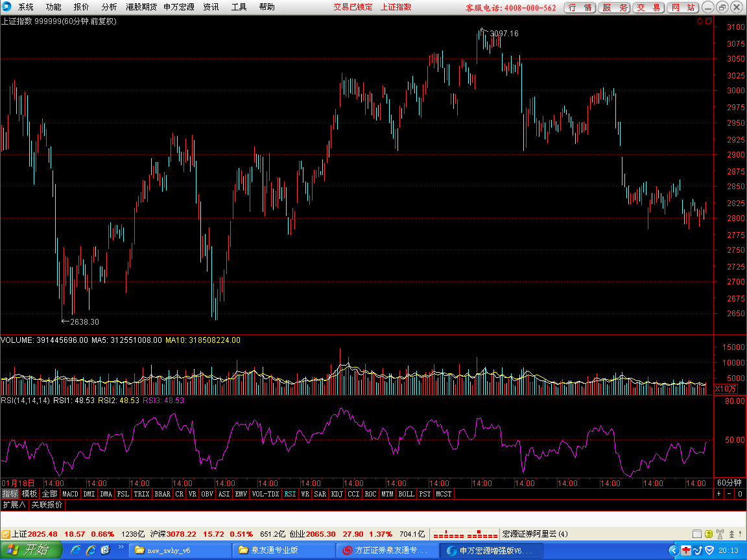
Task: Select the BRAR indicator
Action: [x=163, y=494]
